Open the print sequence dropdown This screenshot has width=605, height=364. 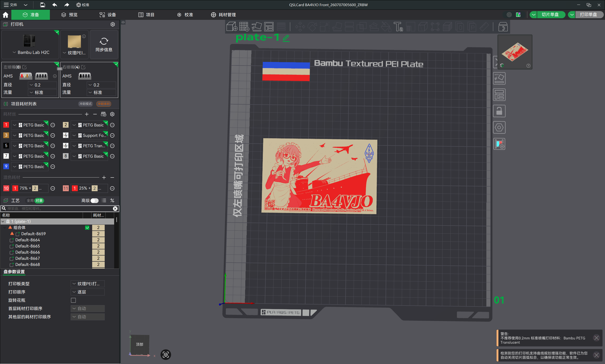[x=88, y=292]
